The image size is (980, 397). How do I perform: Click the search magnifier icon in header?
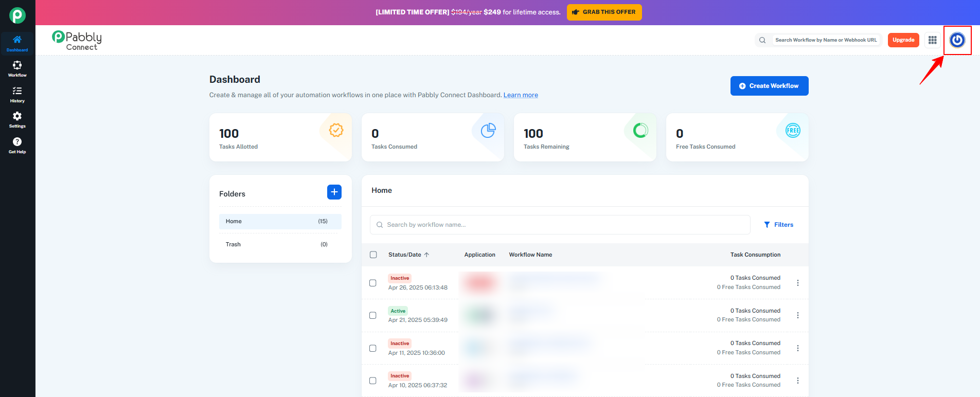(762, 40)
